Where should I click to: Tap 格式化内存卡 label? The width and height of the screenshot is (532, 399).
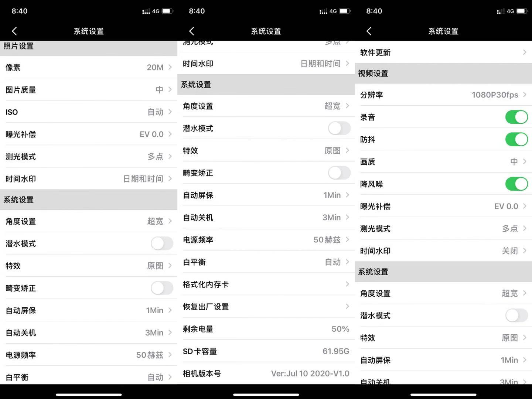206,284
